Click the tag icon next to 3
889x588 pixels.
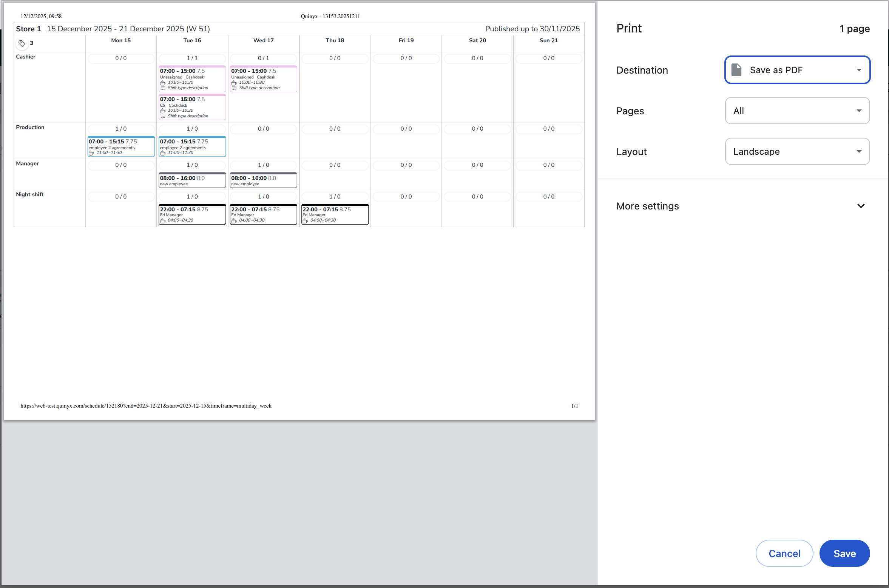click(x=22, y=43)
